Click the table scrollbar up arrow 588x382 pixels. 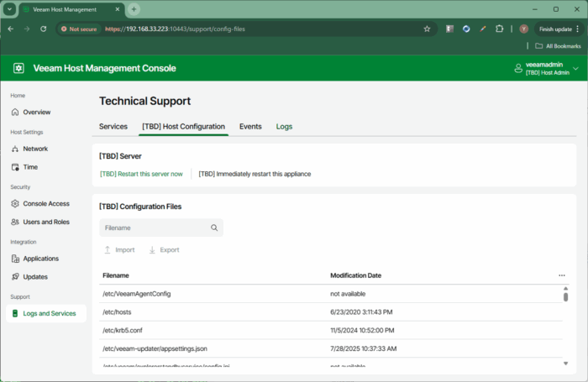click(x=565, y=288)
